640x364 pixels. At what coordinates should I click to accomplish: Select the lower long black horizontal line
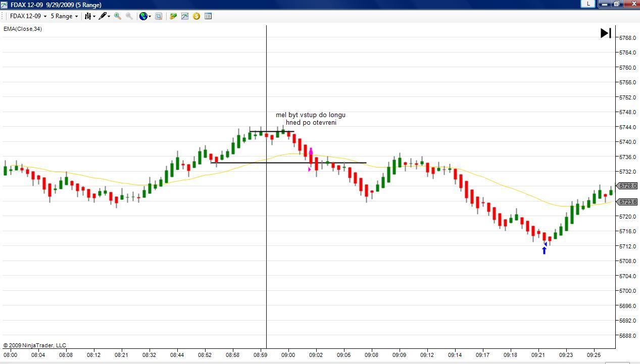click(288, 163)
